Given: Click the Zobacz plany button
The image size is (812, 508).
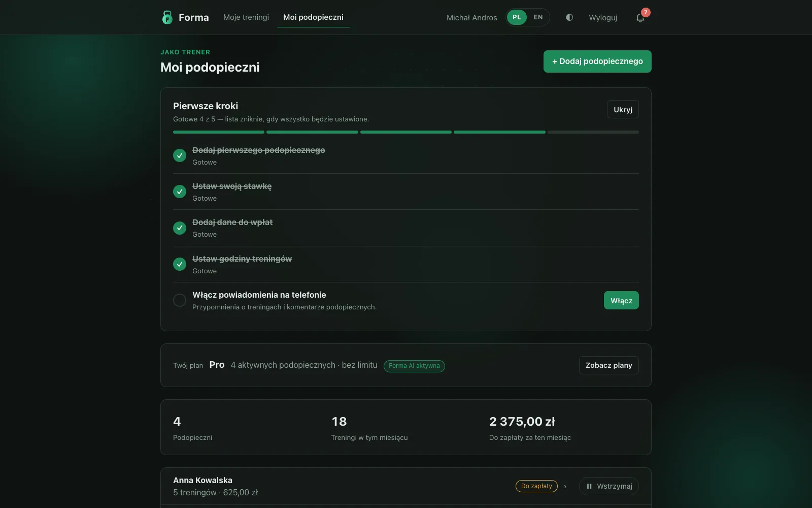Looking at the screenshot, I should pyautogui.click(x=608, y=365).
